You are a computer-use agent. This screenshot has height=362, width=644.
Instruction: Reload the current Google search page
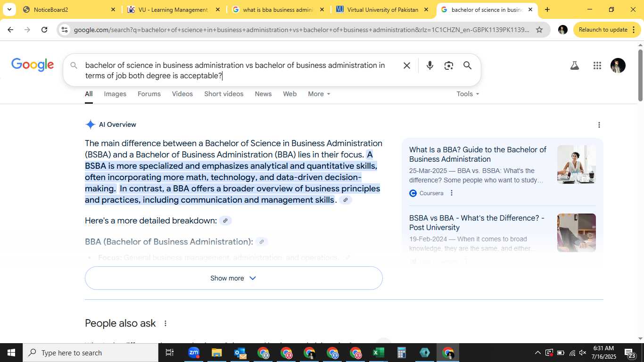pyautogui.click(x=44, y=30)
